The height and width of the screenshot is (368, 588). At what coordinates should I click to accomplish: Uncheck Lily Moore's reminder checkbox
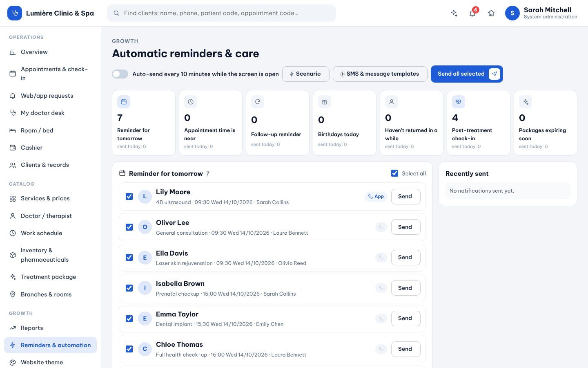pyautogui.click(x=129, y=197)
